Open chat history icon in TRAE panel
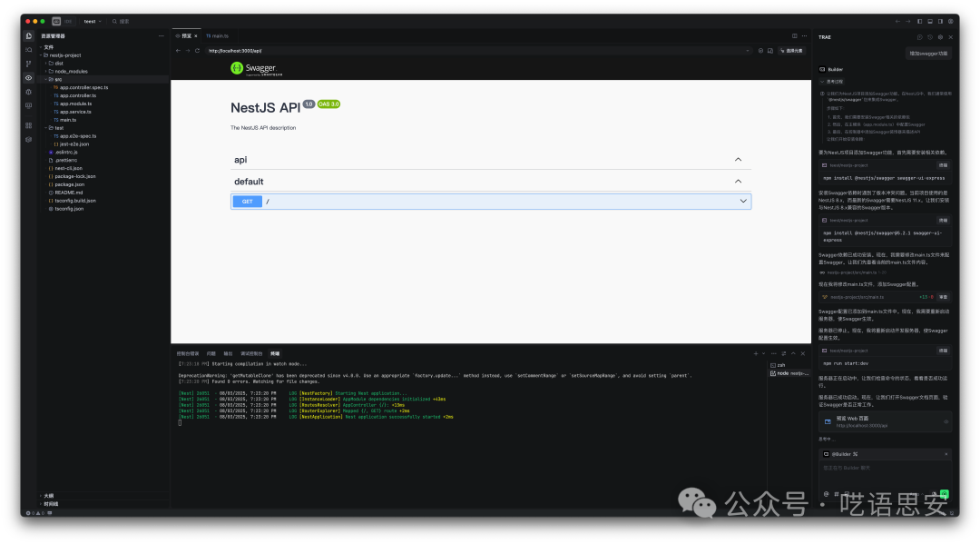Viewport: 980px width, 544px height. click(x=929, y=37)
